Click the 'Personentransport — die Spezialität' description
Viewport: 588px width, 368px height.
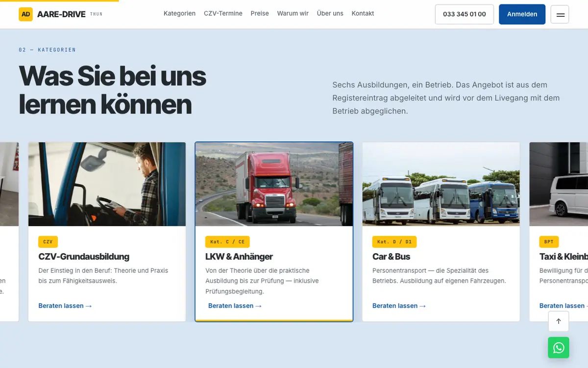(x=439, y=276)
